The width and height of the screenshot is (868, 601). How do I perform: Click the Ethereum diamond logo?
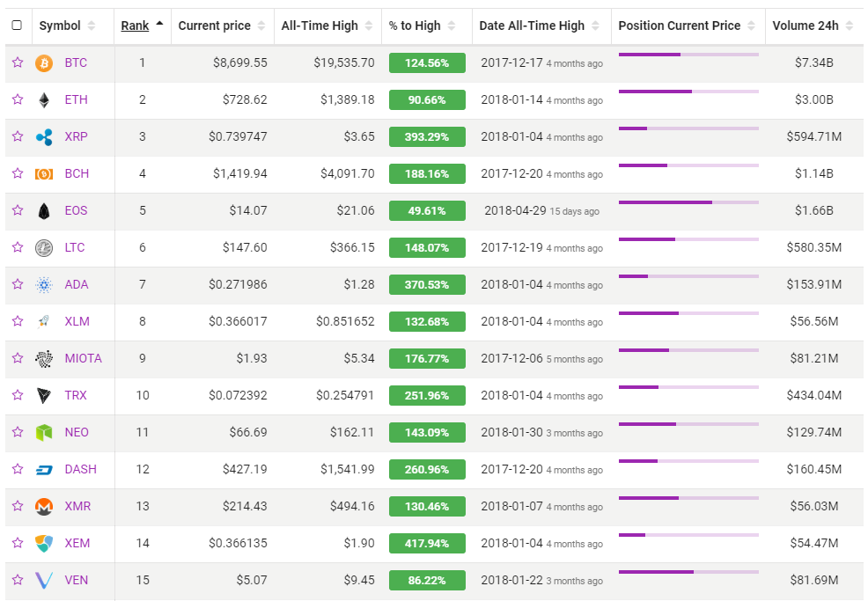tap(44, 100)
